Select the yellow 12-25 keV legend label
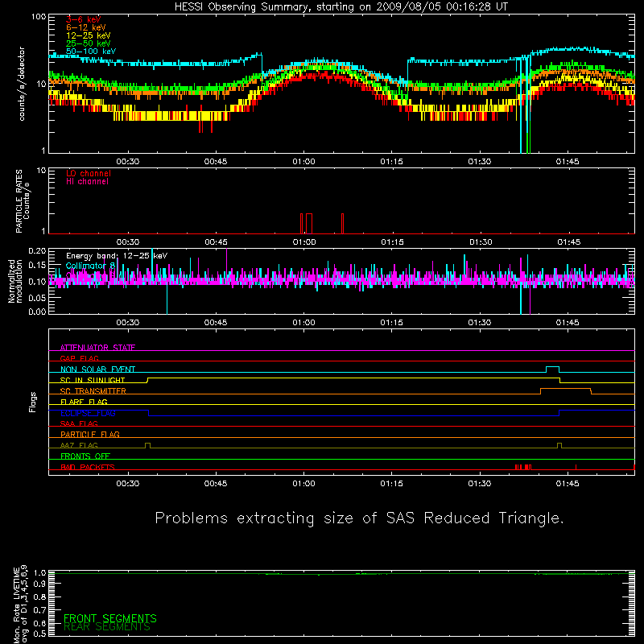This screenshot has width=644, height=644. pyautogui.click(x=89, y=35)
